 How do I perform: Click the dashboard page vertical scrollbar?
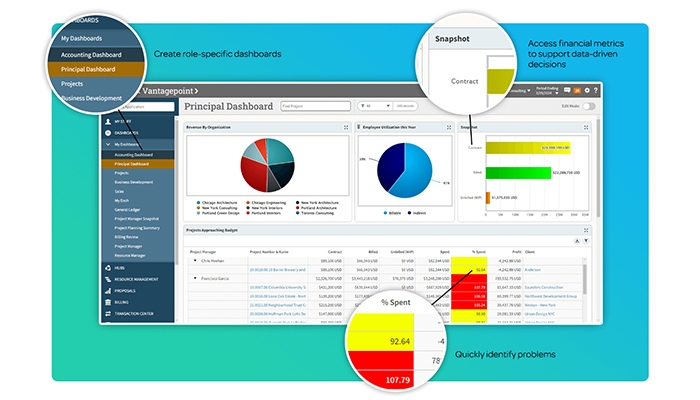click(x=598, y=167)
